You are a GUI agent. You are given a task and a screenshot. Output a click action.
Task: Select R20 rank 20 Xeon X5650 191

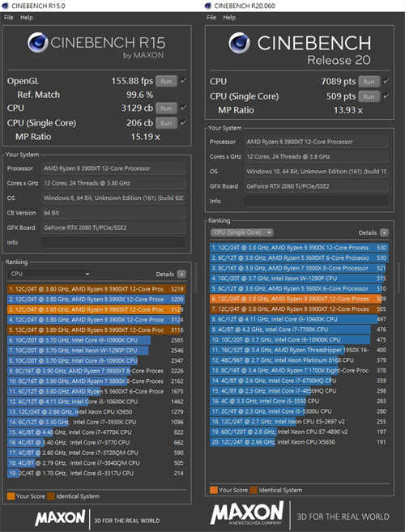tap(299, 442)
